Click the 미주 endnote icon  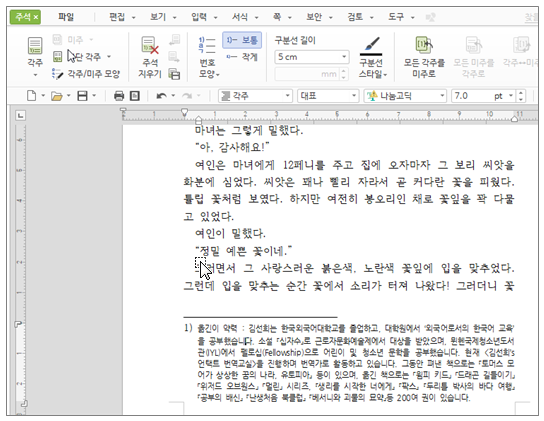tap(57, 40)
